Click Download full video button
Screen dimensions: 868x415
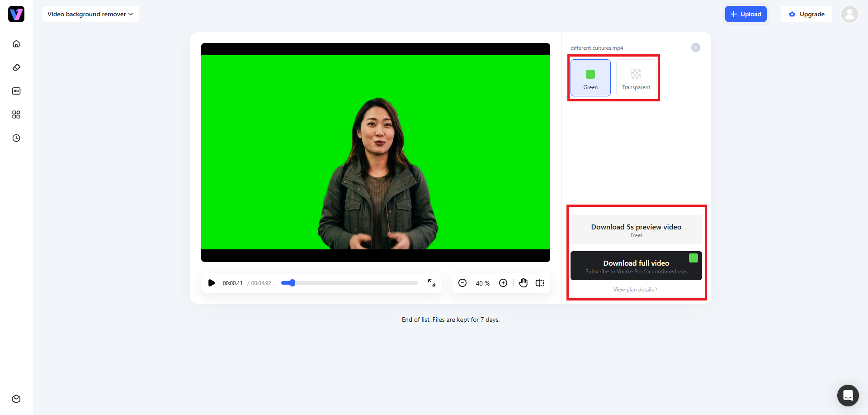pyautogui.click(x=636, y=266)
